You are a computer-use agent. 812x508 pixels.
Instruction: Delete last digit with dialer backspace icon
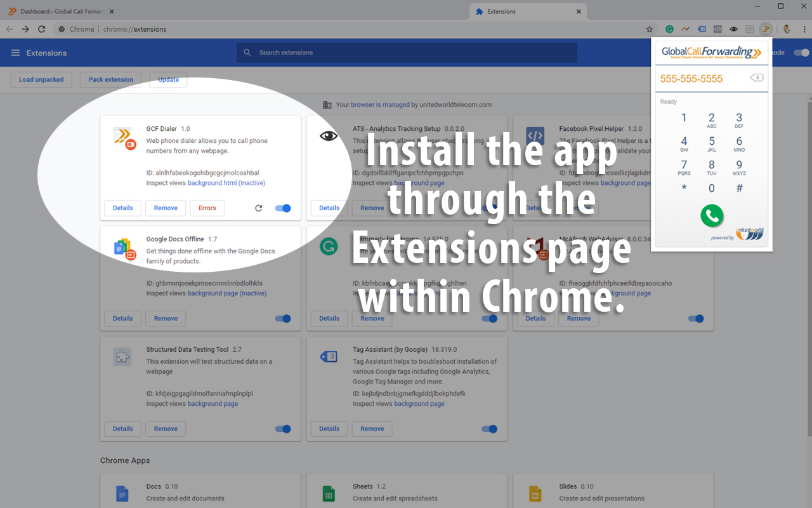click(756, 78)
